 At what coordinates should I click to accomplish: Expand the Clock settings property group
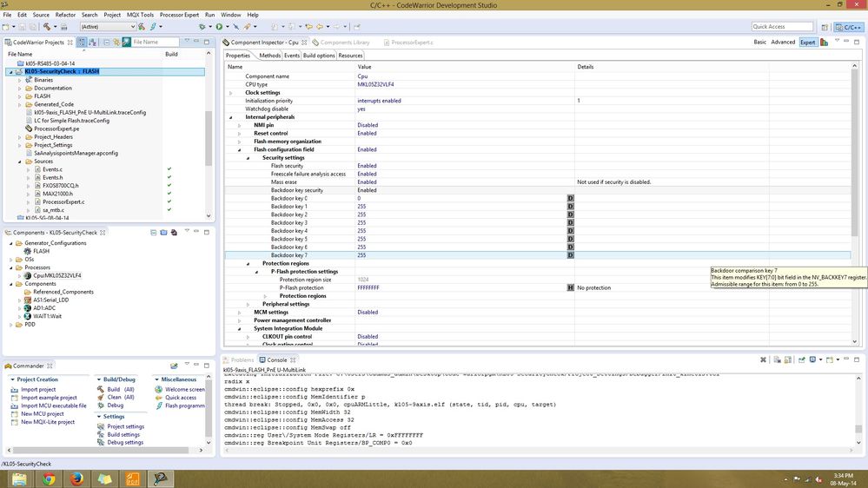231,93
